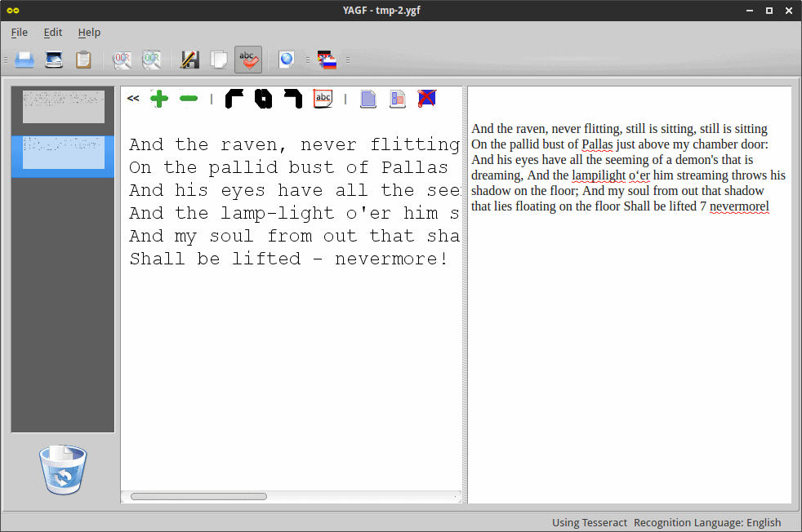
Task: Zoom out with the green minus icon
Action: tap(189, 99)
